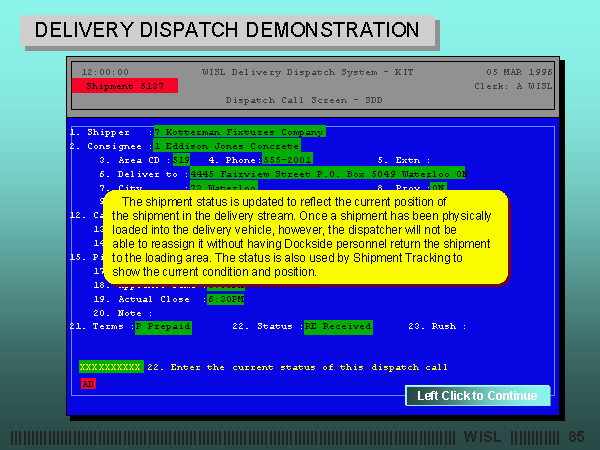Select the Shipper field Kotterman Fixtures Company
The height and width of the screenshot is (450, 600).
[x=238, y=131]
